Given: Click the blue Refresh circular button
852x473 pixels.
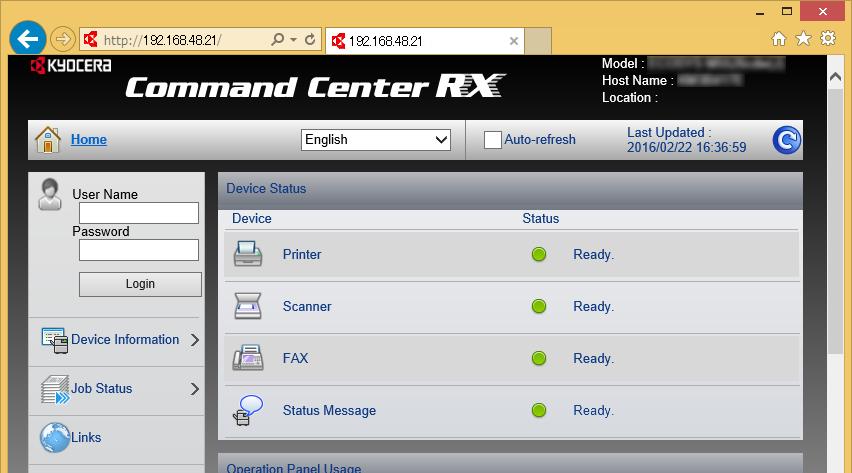Looking at the screenshot, I should (786, 140).
